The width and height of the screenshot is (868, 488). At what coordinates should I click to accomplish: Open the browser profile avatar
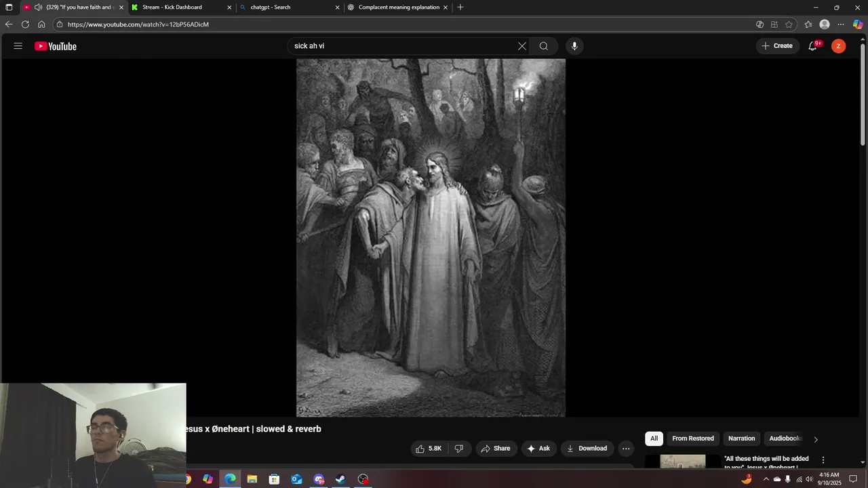coord(825,24)
